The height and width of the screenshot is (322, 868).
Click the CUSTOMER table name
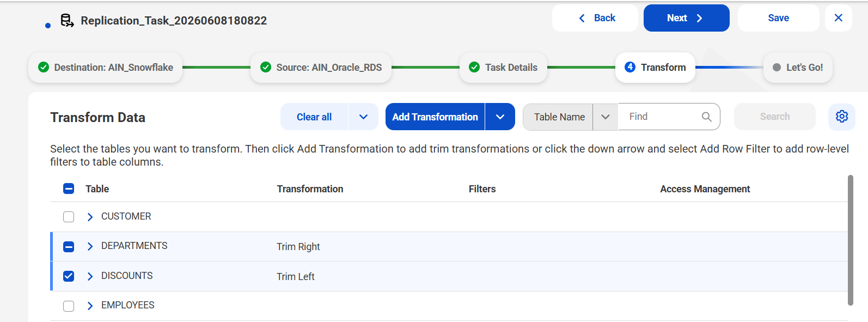point(126,216)
